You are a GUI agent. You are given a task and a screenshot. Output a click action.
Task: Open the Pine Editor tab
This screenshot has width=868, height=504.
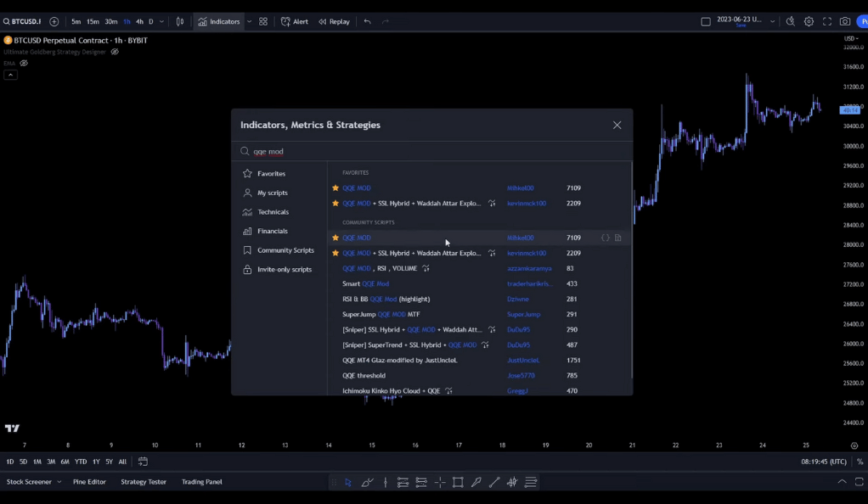click(89, 482)
